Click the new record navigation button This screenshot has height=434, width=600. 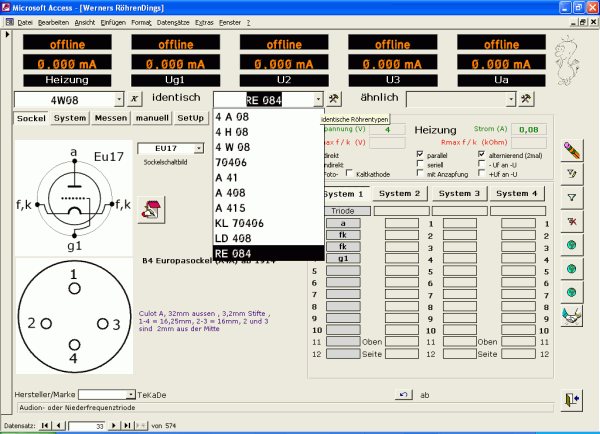click(x=140, y=426)
